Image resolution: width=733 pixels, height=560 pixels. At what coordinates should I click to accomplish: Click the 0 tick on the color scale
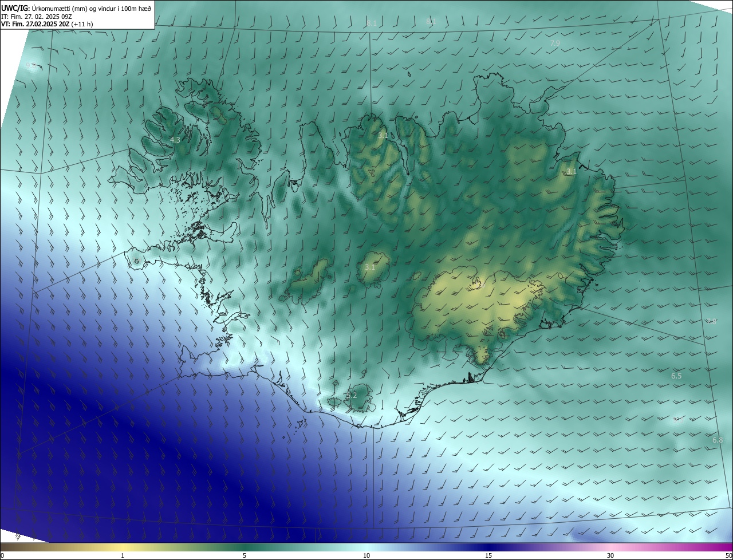click(2, 555)
